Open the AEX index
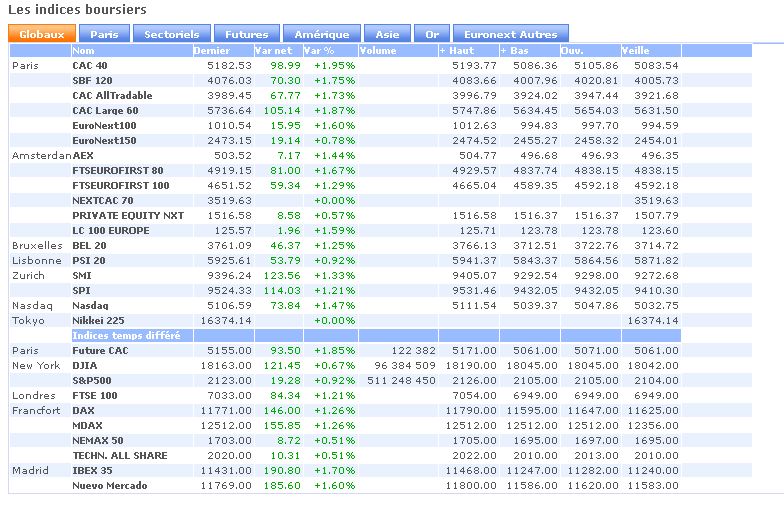 pos(83,156)
